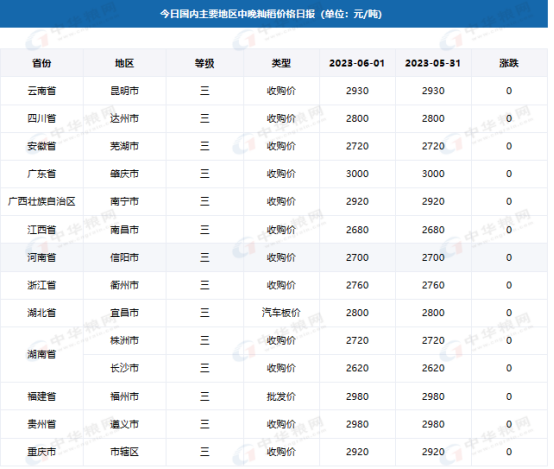Select the 信阳市 region cell
Viewport: 554px width, 469px height.
point(124,257)
